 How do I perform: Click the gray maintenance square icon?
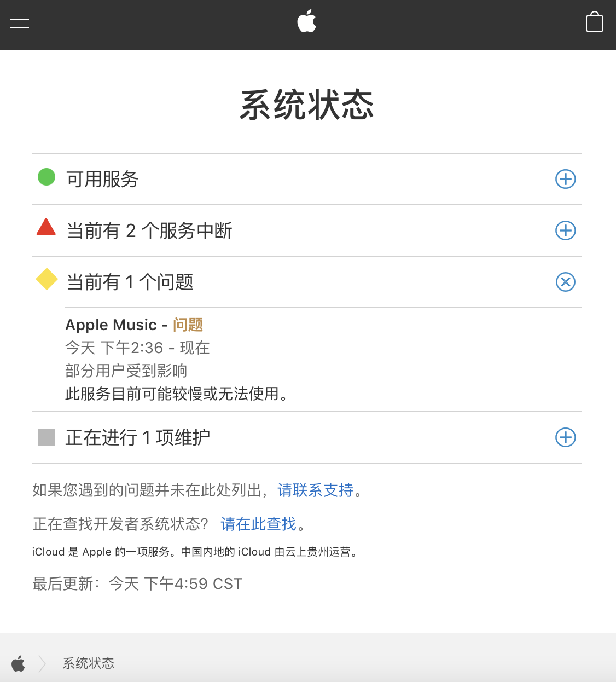tap(47, 437)
